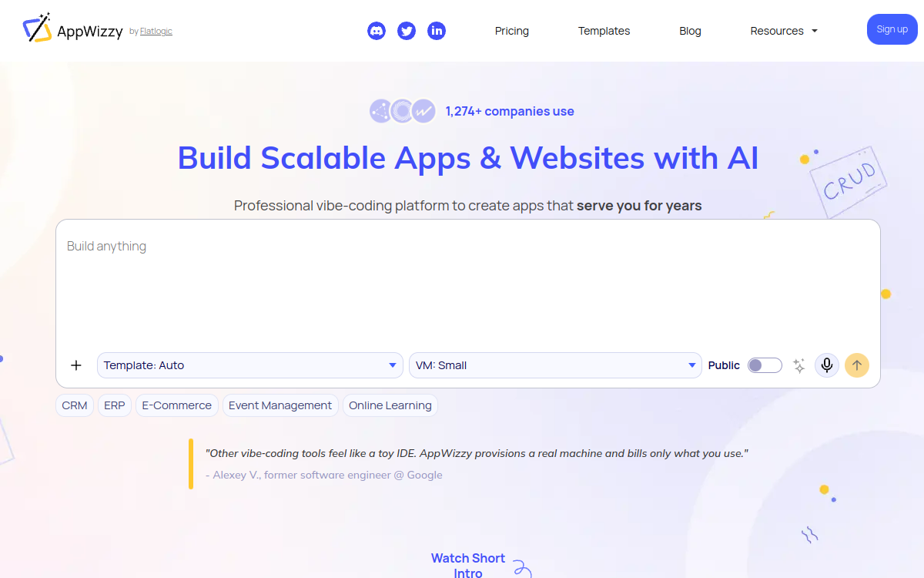Viewport: 924px width, 578px height.
Task: Click the sparkle enhance prompt icon
Action: [799, 366]
